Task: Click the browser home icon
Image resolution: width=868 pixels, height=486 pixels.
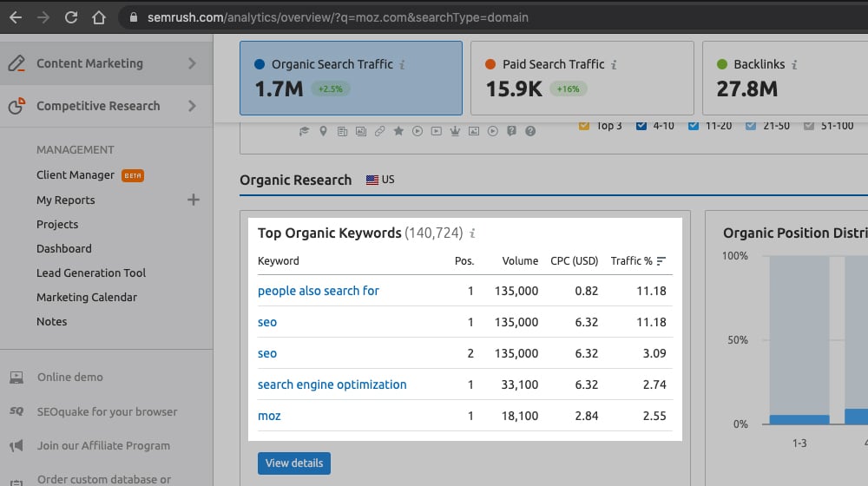Action: (x=100, y=16)
